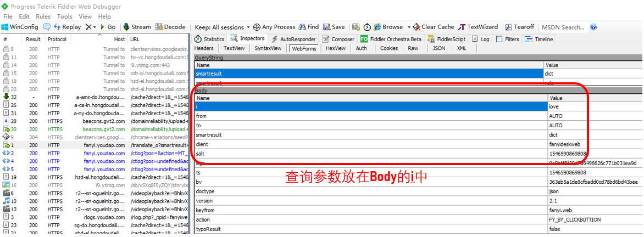The height and width of the screenshot is (237, 644).
Task: Save sessions via the Save button
Action: click(x=334, y=27)
